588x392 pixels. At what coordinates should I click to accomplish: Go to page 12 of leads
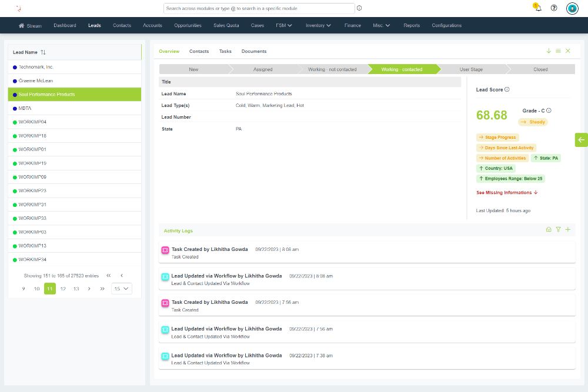click(x=63, y=289)
